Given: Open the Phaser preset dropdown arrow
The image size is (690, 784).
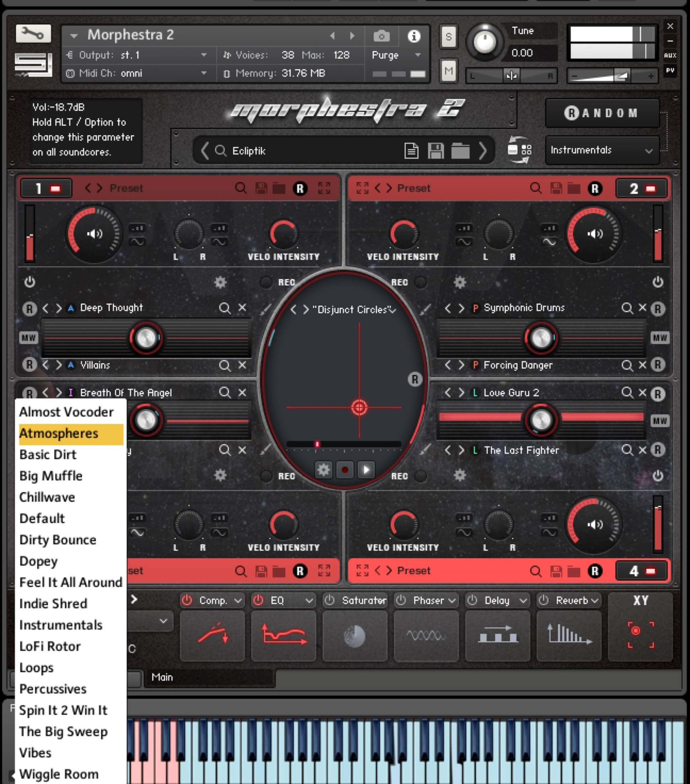Looking at the screenshot, I should (452, 601).
